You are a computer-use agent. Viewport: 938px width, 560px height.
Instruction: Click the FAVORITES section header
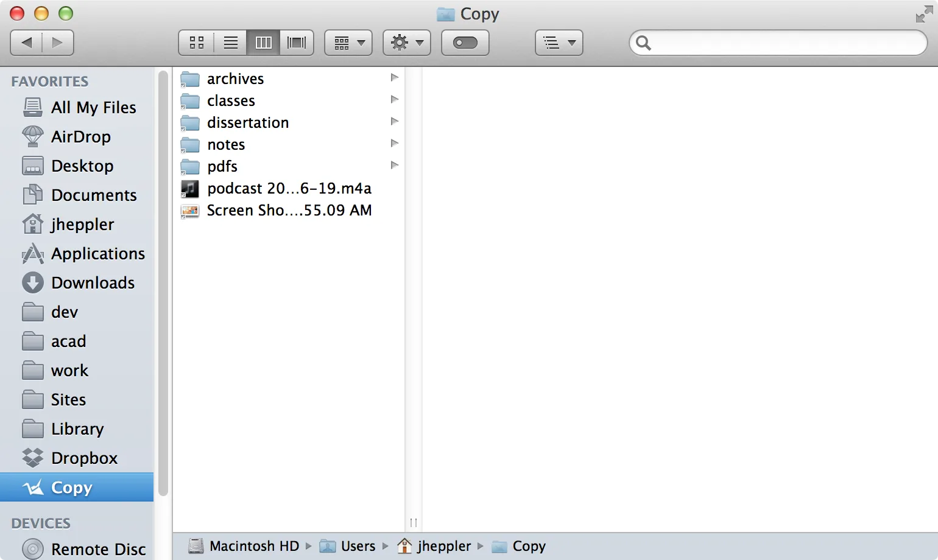[50, 81]
